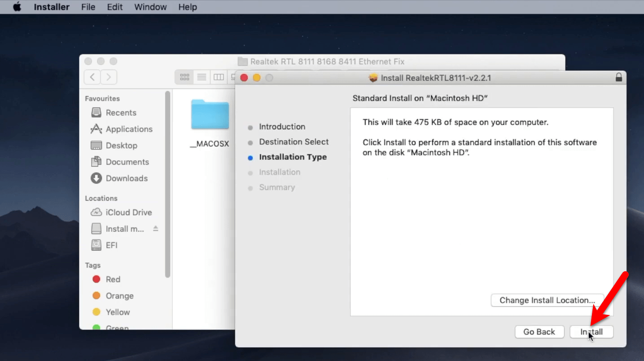Switch Finder to list view
The height and width of the screenshot is (361, 644).
click(x=202, y=77)
